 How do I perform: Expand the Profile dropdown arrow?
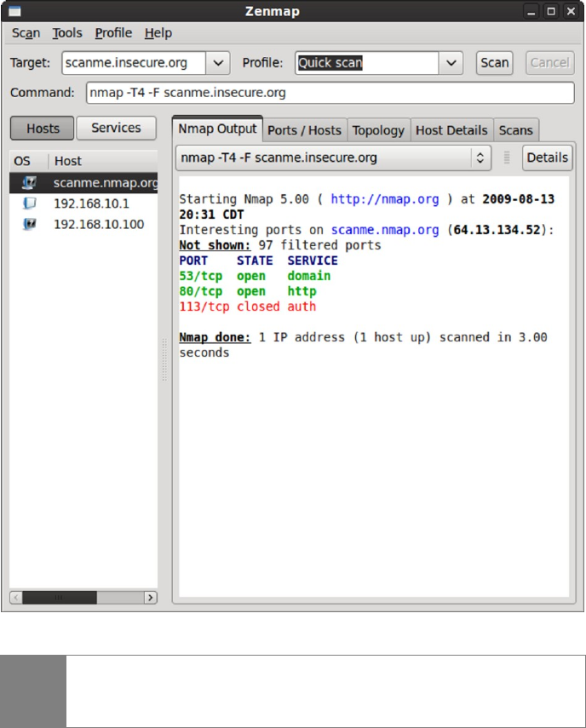point(451,63)
